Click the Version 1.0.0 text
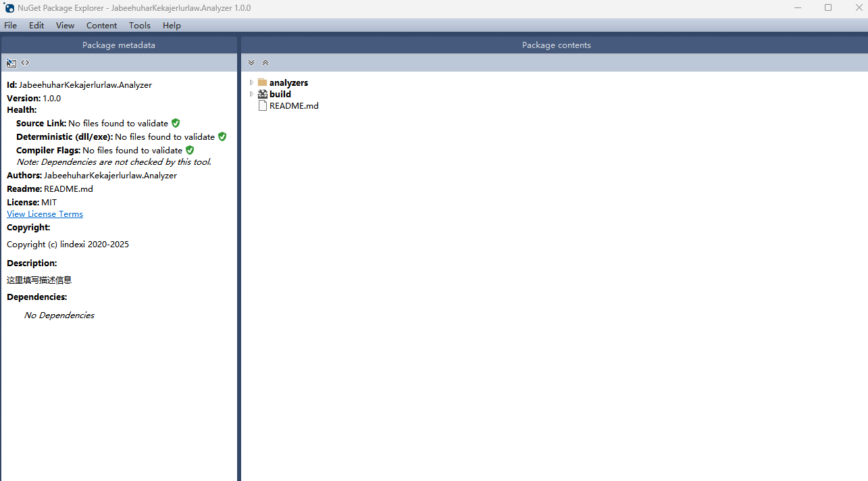This screenshot has height=481, width=868. (34, 99)
